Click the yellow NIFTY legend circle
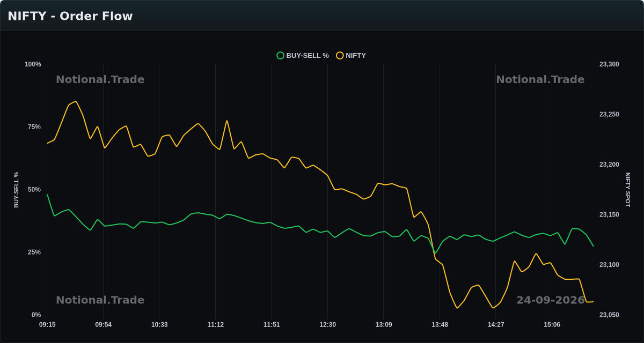Screen dimensions: 644x343 (340, 55)
